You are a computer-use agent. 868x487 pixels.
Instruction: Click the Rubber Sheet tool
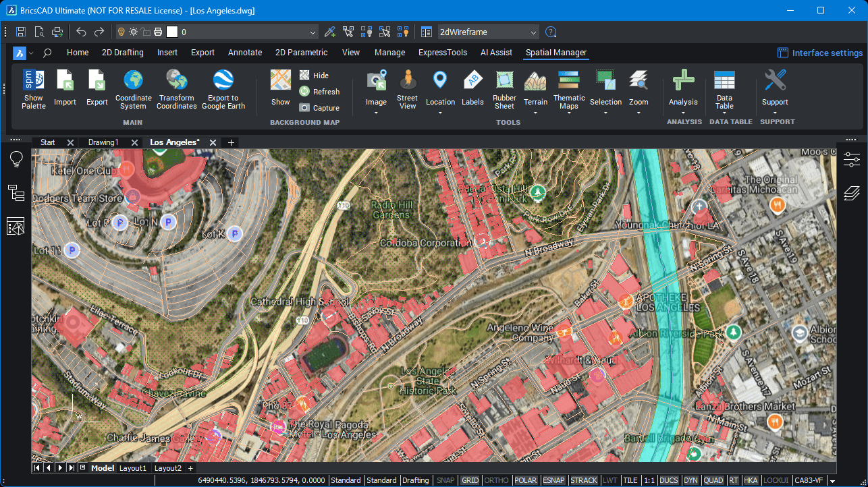coord(504,89)
